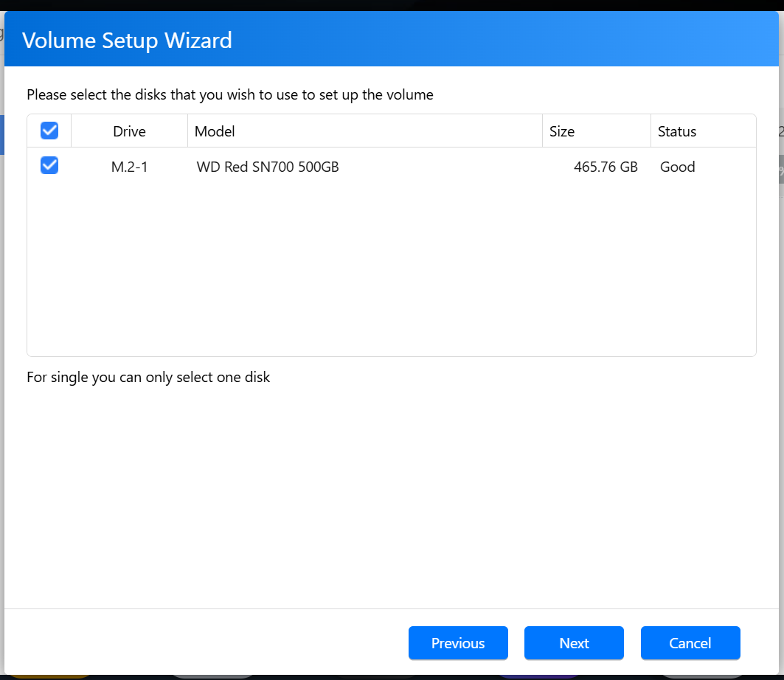Click the Volume Setup Wizard title
Viewport: 784px width, 680px height.
point(127,41)
